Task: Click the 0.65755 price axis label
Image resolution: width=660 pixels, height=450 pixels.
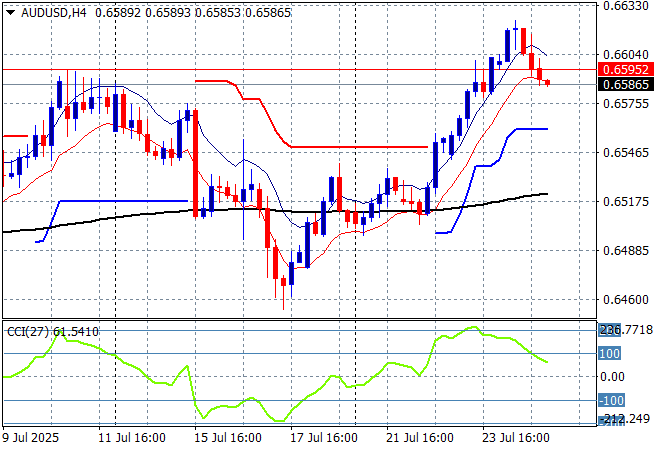Action: tap(626, 104)
